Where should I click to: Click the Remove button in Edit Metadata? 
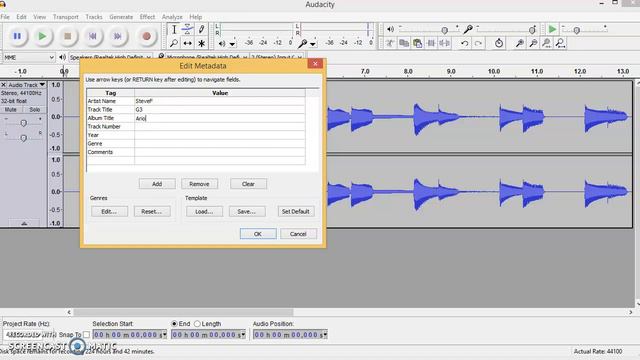199,184
